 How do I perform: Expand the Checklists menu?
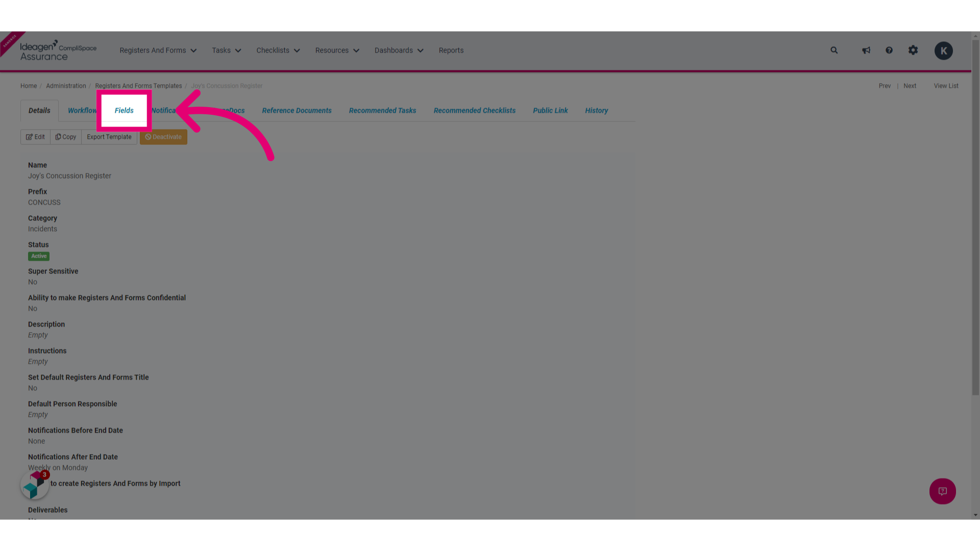(x=278, y=50)
